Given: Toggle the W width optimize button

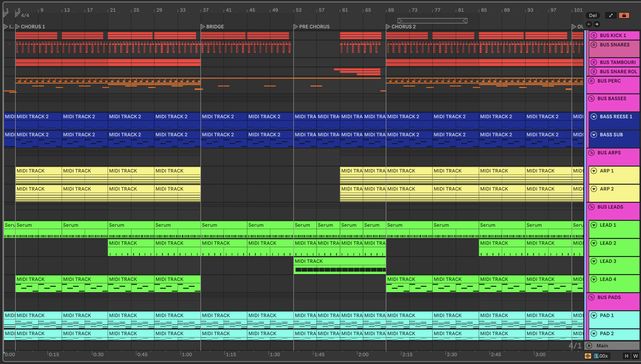Looking at the screenshot, I should (635, 356).
